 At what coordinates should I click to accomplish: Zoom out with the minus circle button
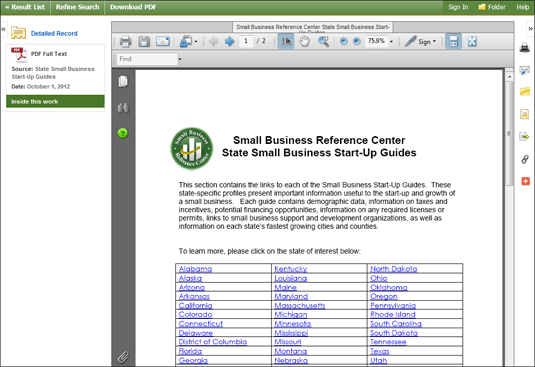[x=344, y=41]
